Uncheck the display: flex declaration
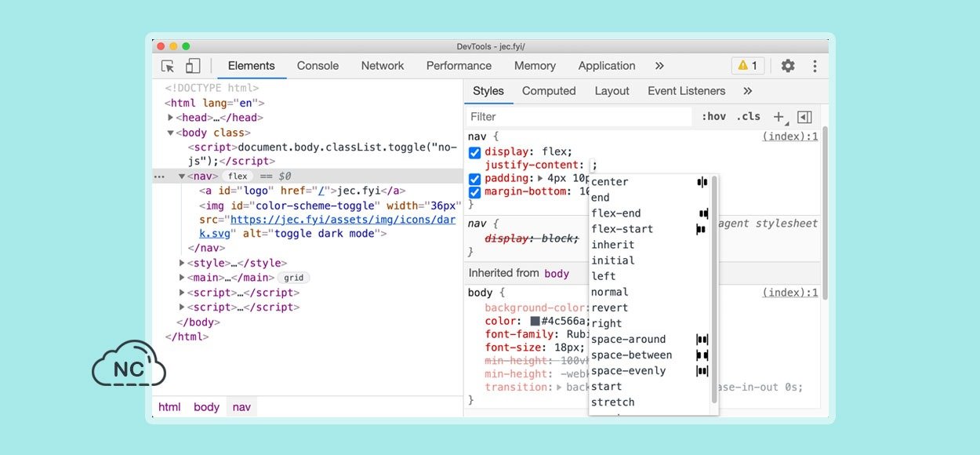 point(474,152)
